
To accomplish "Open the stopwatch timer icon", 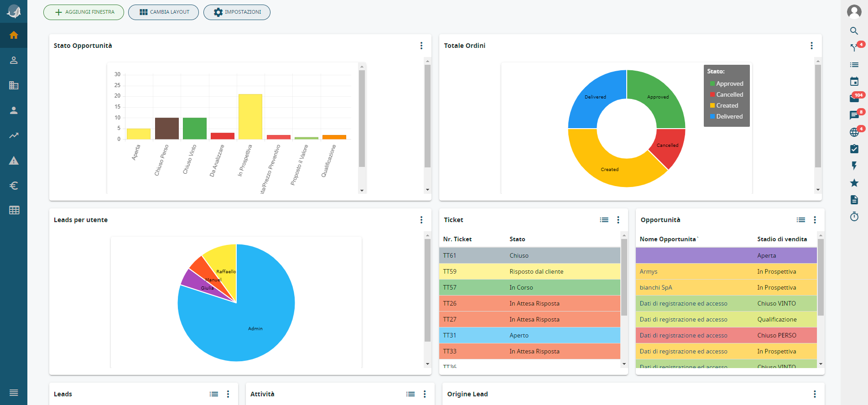I will [x=854, y=217].
